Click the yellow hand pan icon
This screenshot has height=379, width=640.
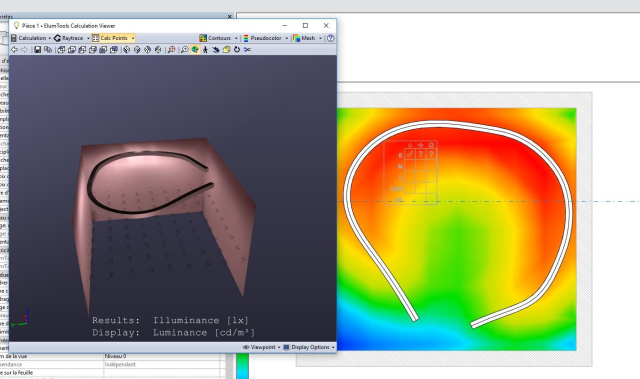pos(226,49)
